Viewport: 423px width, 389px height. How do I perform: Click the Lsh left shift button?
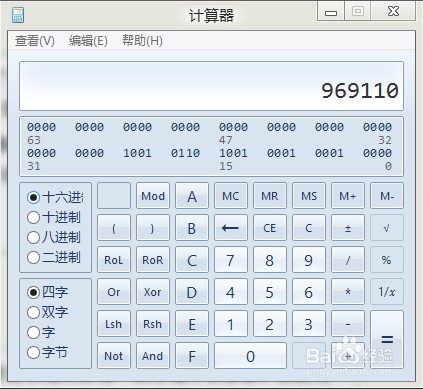114,324
